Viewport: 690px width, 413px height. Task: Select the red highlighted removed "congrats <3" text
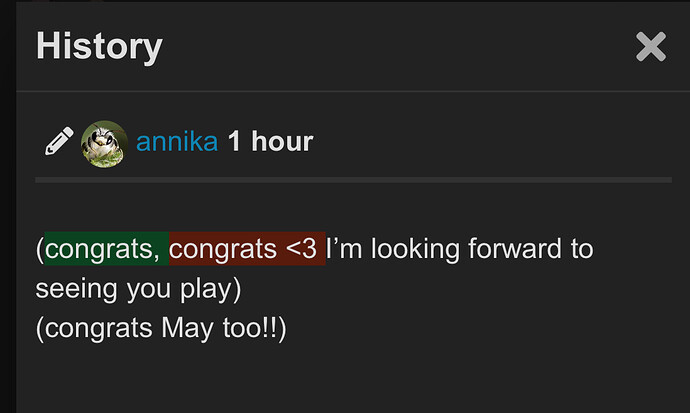point(247,249)
